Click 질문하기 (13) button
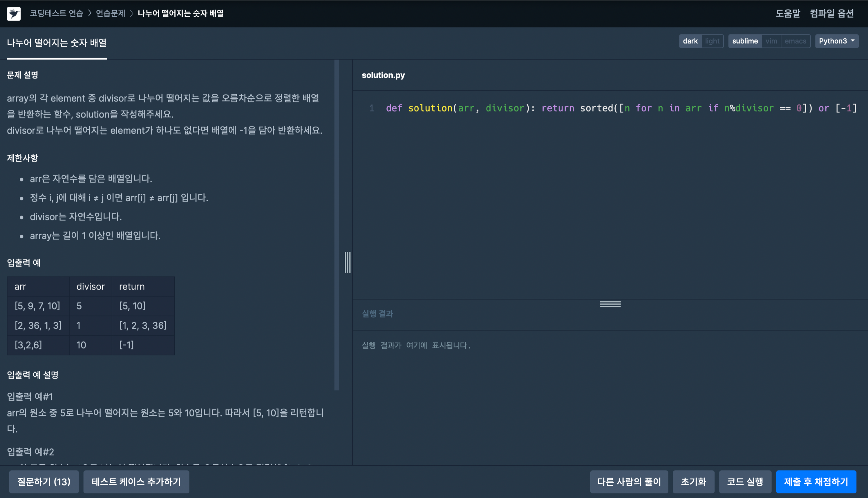Viewport: 868px width, 498px height. coord(44,481)
